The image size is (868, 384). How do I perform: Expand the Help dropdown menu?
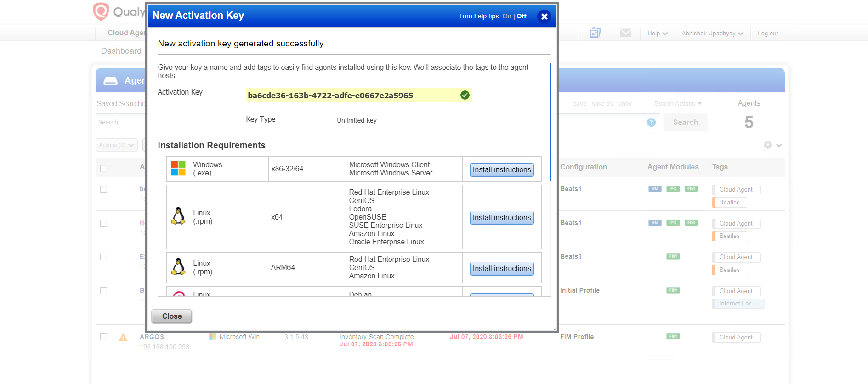click(657, 34)
